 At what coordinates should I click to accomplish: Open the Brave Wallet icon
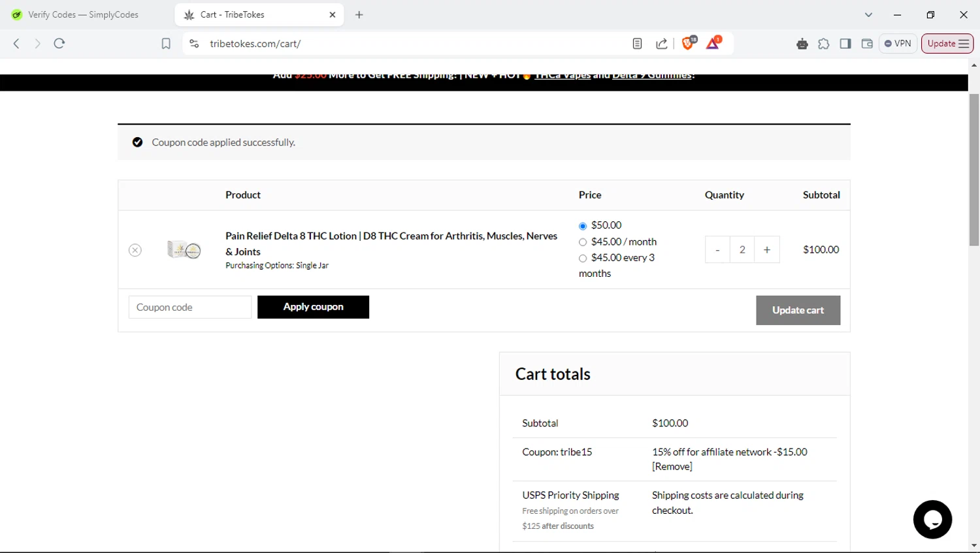tap(867, 44)
